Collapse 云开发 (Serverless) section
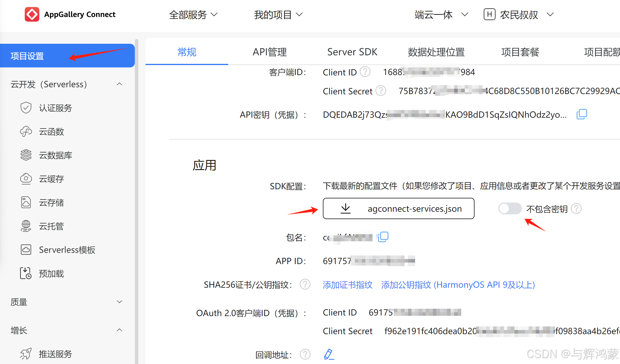The width and height of the screenshot is (620, 364). coord(119,84)
